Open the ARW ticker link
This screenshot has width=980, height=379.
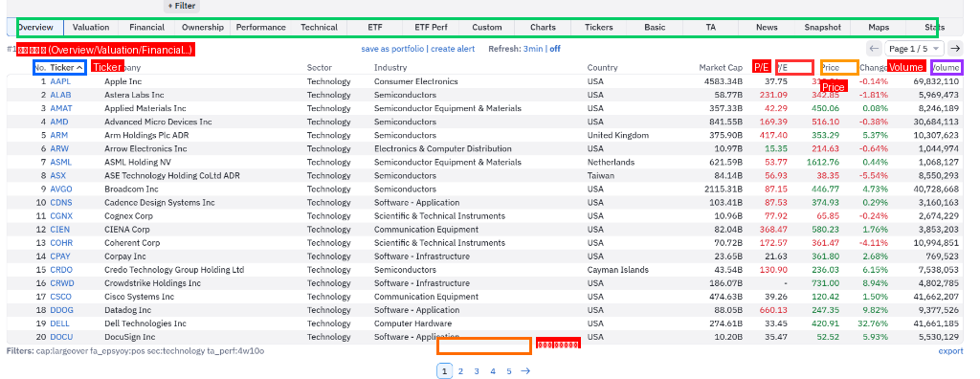click(x=59, y=149)
